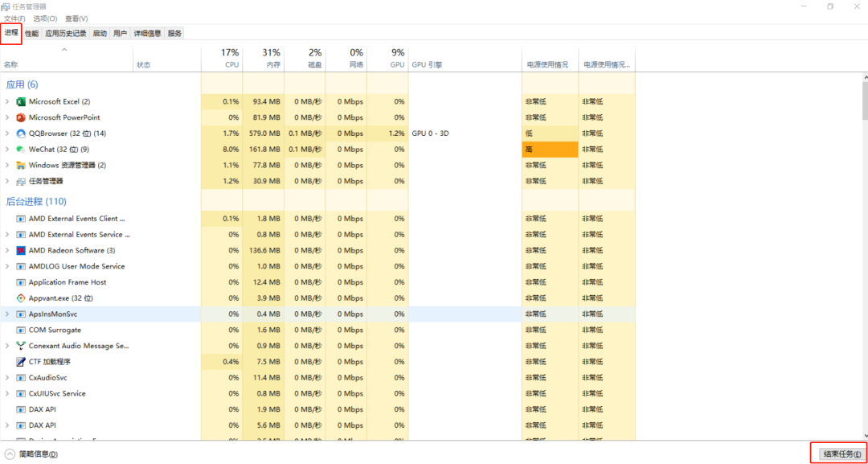Click the WeChat app icon
Screen dimensions: 868x464
21,150
